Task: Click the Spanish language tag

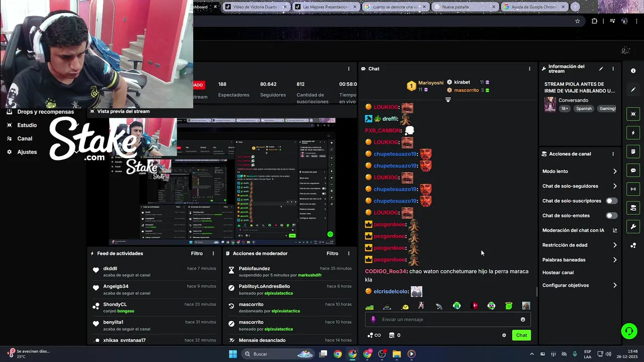Action: pyautogui.click(x=584, y=109)
